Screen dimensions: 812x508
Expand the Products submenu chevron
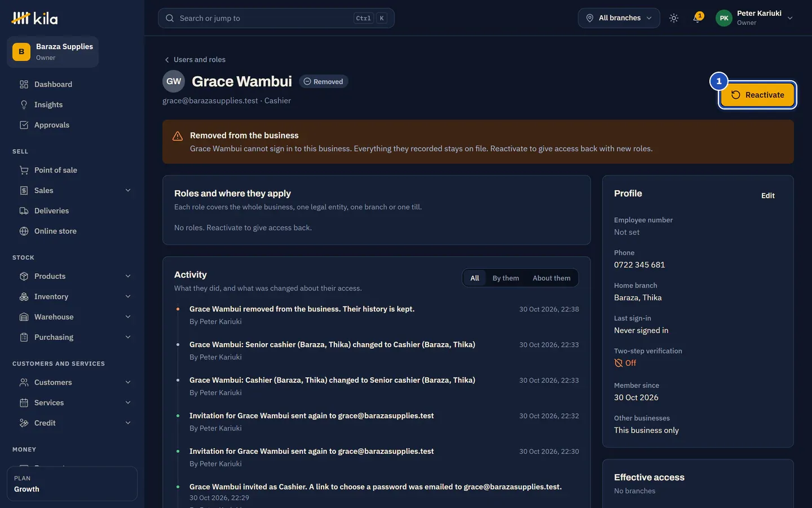(128, 277)
